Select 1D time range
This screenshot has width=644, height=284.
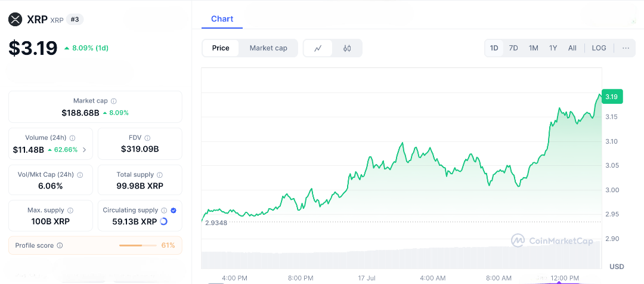pyautogui.click(x=494, y=48)
